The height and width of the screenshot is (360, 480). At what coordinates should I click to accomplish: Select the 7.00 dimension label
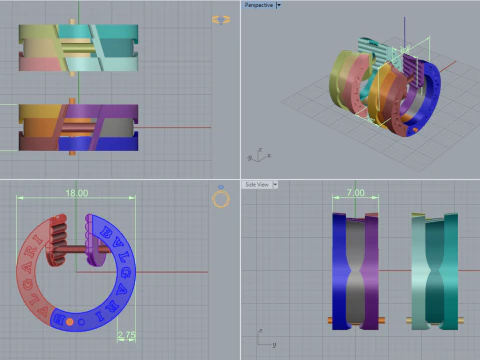click(355, 193)
